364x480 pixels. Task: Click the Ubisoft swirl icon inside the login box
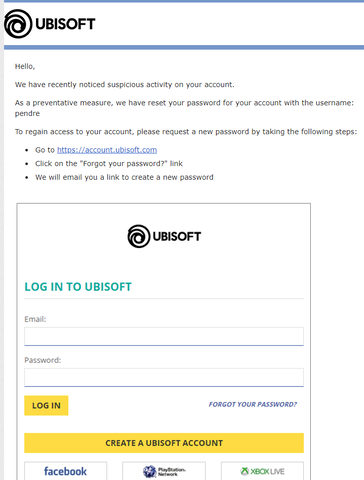point(139,236)
